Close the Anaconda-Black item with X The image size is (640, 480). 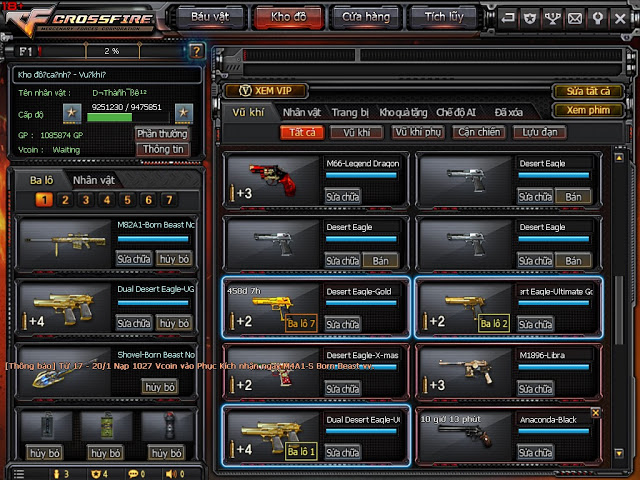[x=596, y=413]
